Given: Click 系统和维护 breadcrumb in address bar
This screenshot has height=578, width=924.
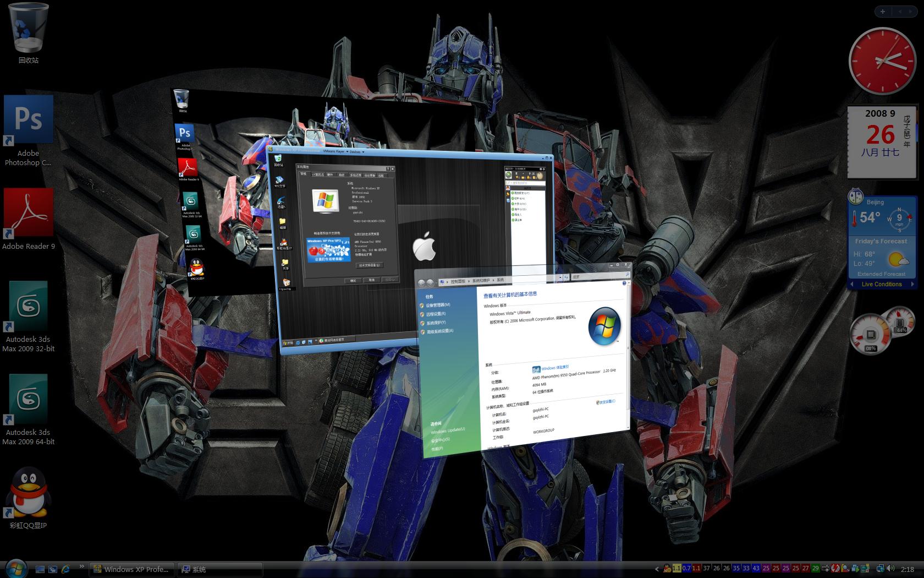Looking at the screenshot, I should 481,280.
